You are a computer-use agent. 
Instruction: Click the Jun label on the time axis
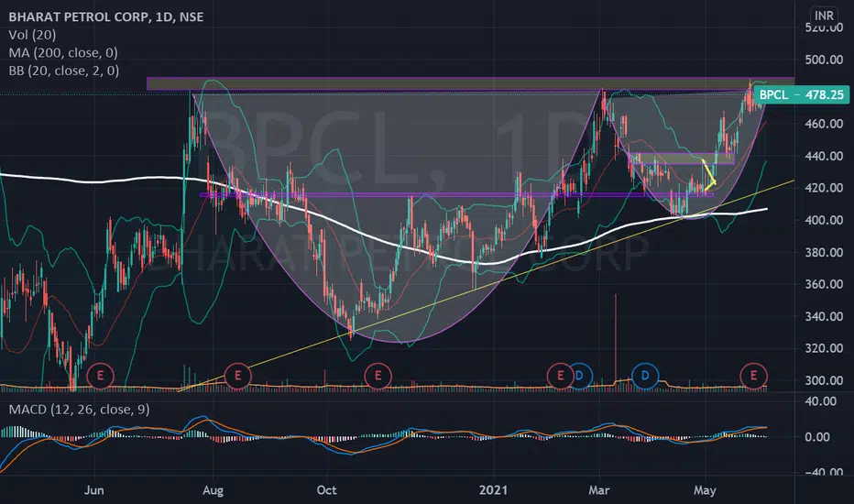click(94, 490)
